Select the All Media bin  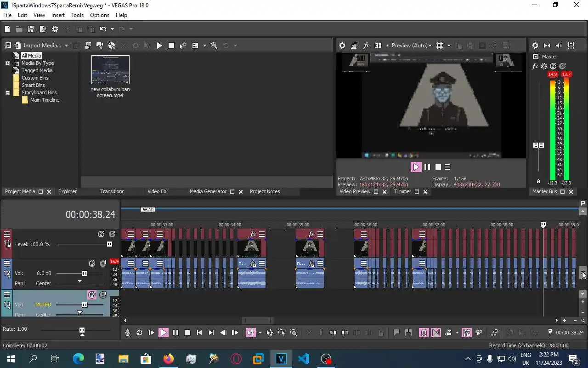[31, 56]
